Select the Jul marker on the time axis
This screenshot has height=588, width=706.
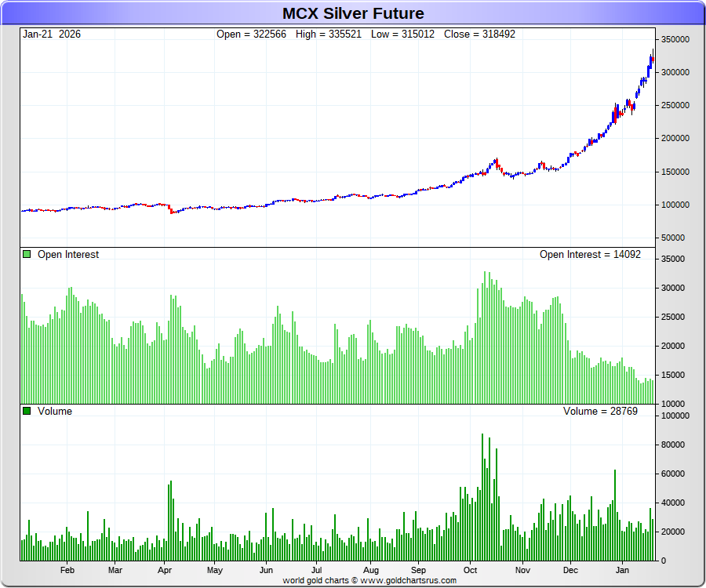316,571
